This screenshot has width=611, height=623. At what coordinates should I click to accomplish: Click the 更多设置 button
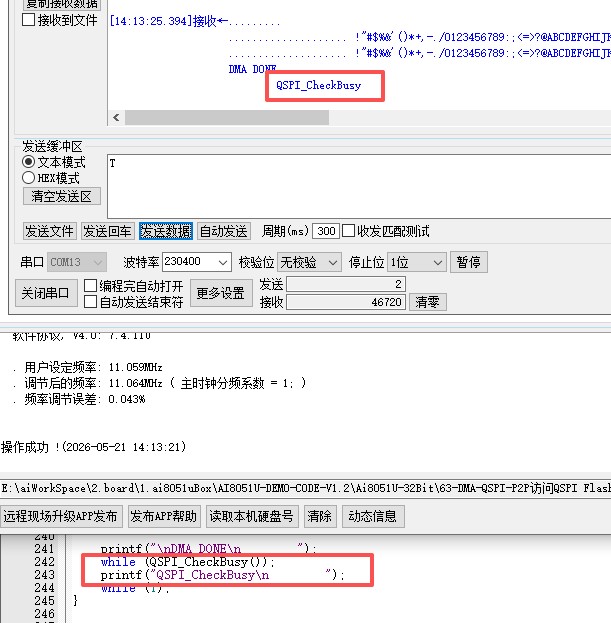pyautogui.click(x=221, y=293)
